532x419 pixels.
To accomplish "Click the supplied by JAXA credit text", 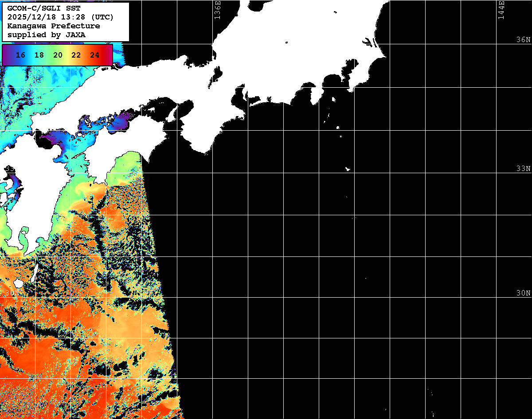I will pos(46,35).
